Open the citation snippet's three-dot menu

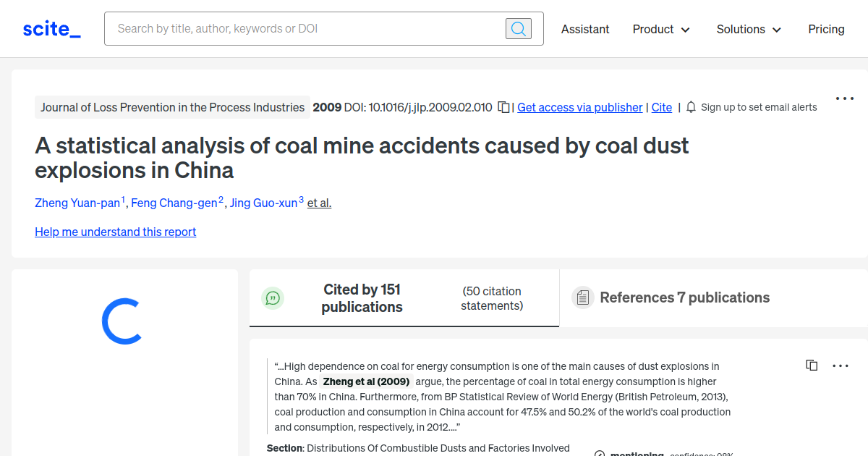tap(841, 366)
